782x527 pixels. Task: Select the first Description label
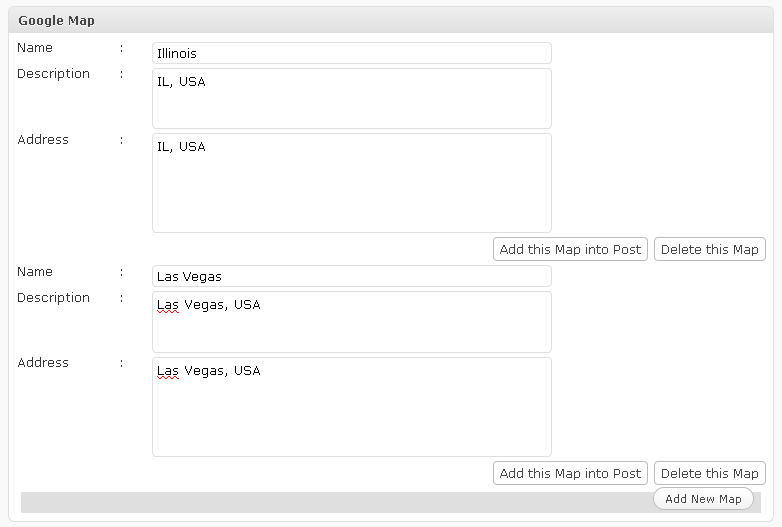pos(53,74)
